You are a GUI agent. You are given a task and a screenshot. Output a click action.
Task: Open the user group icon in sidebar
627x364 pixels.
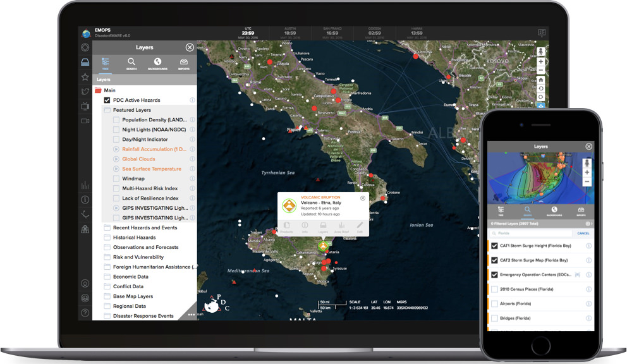[x=85, y=298]
